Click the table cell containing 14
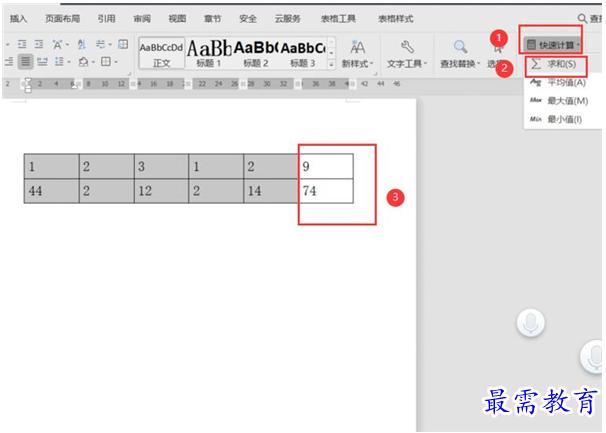 271,191
